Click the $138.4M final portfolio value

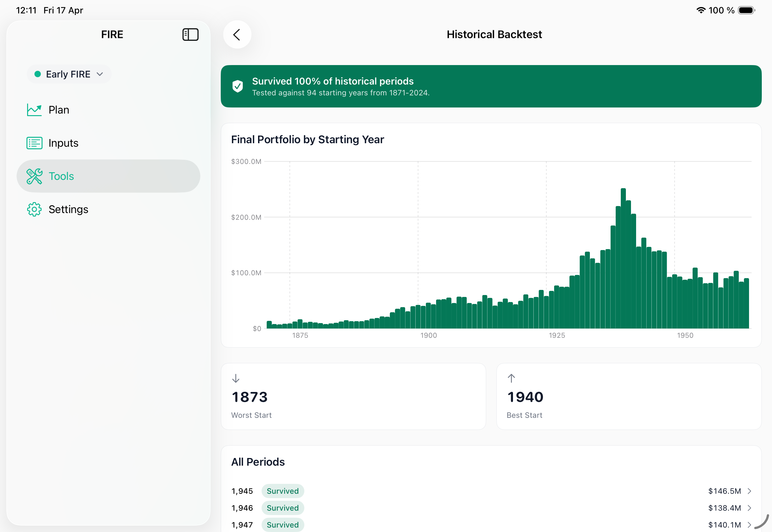tap(724, 508)
